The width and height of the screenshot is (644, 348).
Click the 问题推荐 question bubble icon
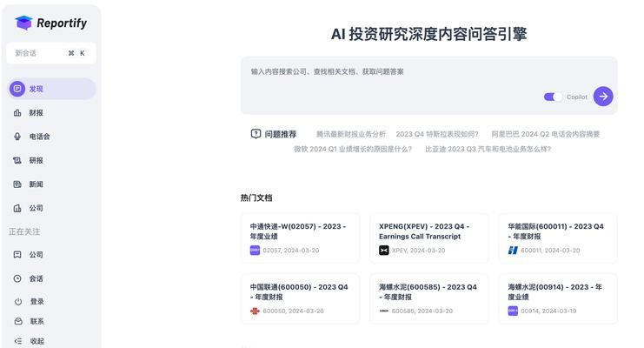click(256, 134)
